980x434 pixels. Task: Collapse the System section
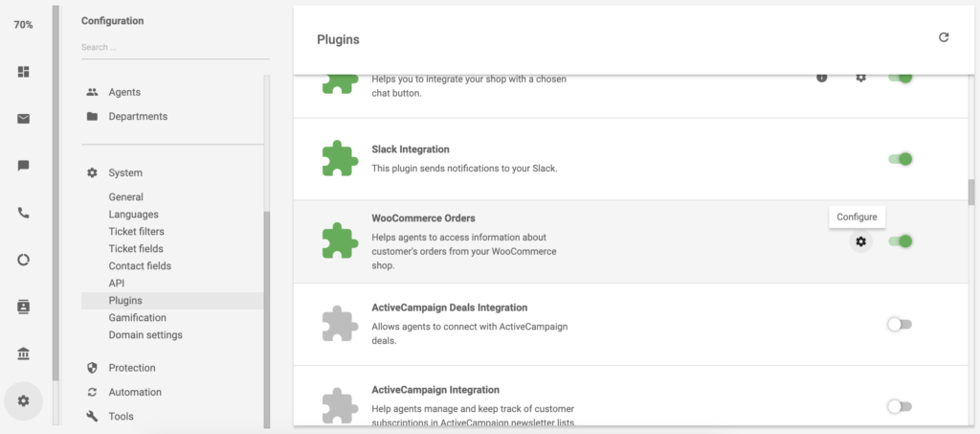click(125, 172)
